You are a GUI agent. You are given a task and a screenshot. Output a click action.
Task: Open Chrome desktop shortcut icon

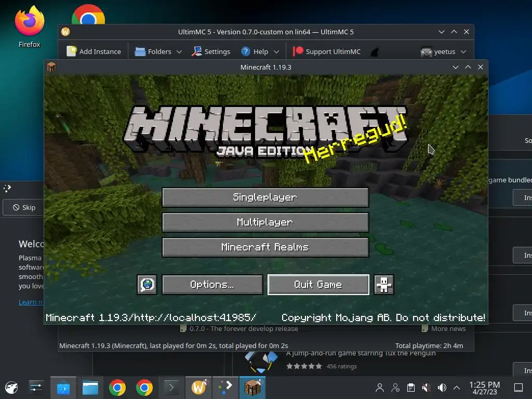pos(88,14)
